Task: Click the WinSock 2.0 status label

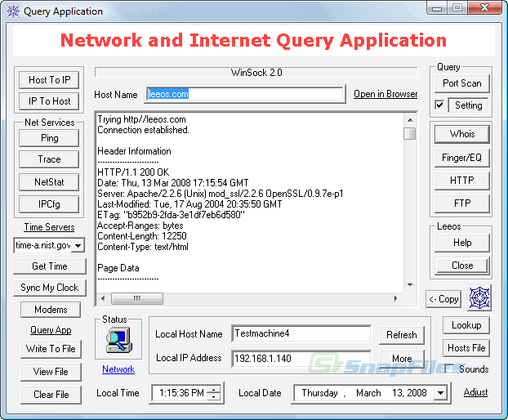Action: [256, 73]
